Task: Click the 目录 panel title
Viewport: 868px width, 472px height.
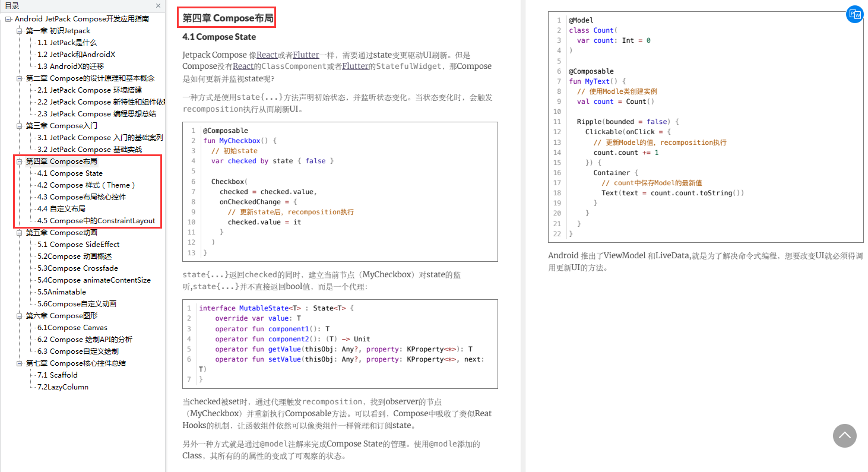Action: pos(12,6)
